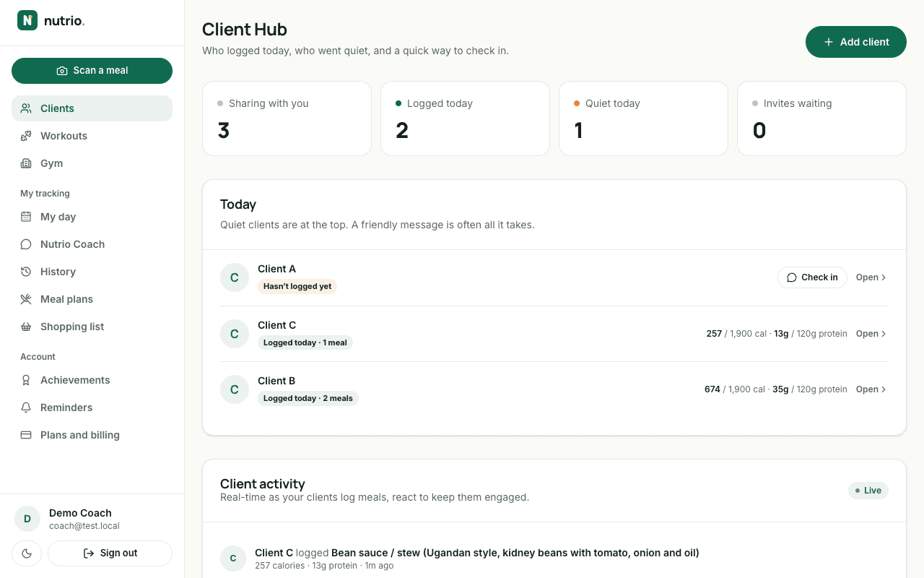Click the Gym building icon

pos(26,163)
